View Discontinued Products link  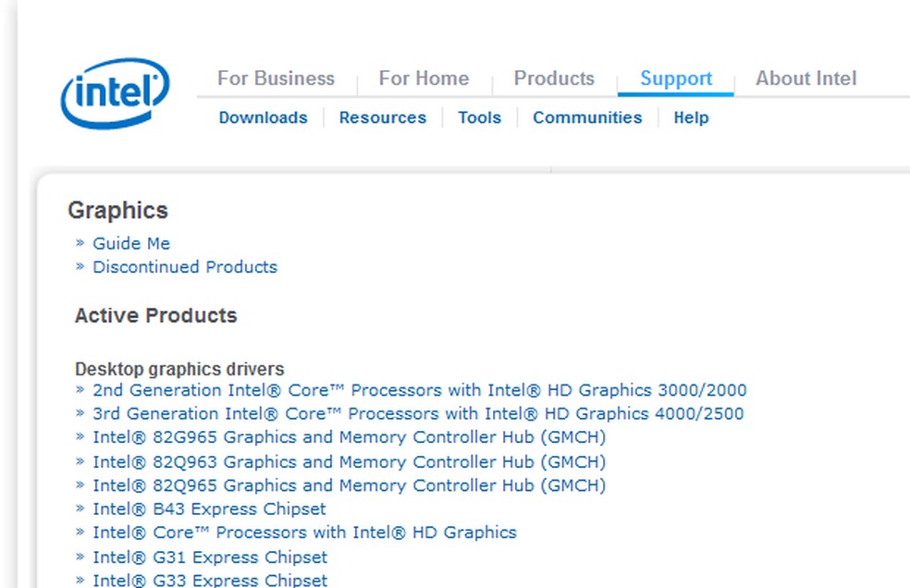click(x=184, y=267)
